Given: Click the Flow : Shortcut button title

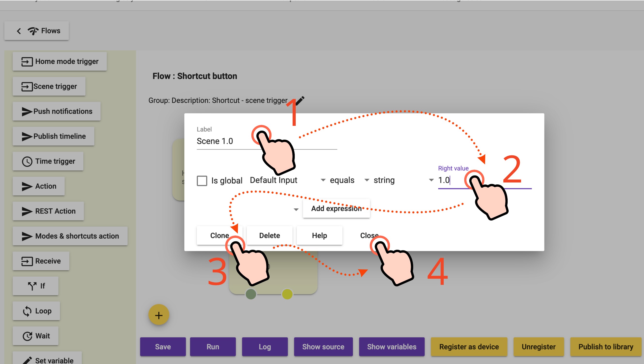Looking at the screenshot, I should [x=195, y=76].
